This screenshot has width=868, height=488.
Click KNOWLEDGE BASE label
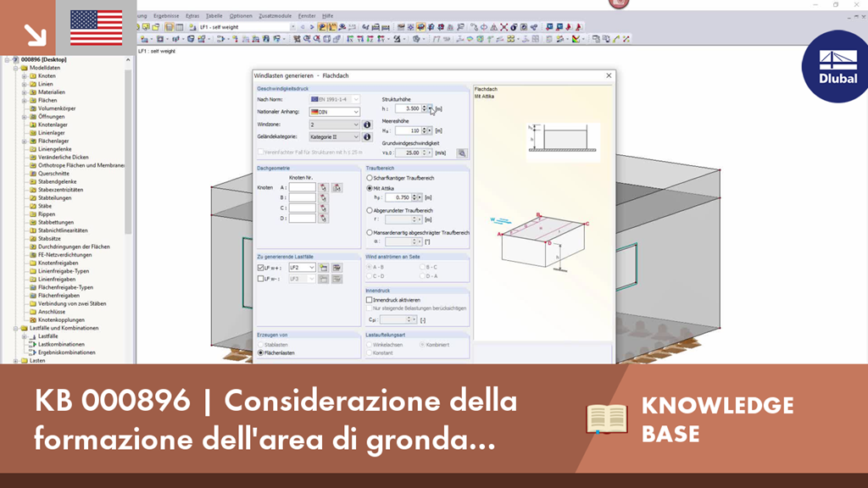pos(717,419)
